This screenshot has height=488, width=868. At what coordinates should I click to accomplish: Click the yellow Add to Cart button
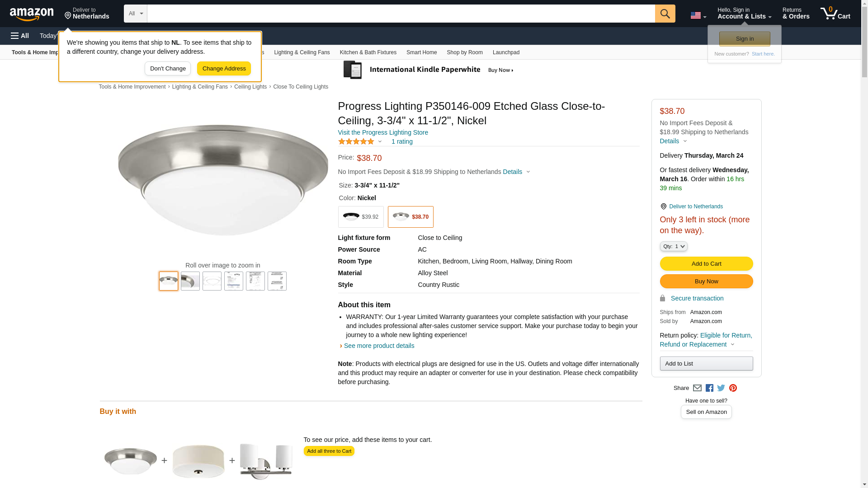(706, 264)
